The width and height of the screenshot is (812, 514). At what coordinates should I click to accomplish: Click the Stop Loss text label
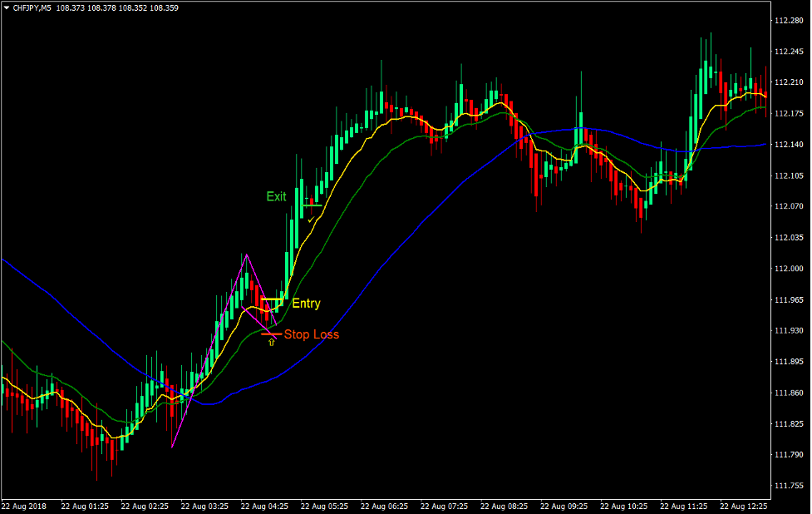[x=312, y=334]
